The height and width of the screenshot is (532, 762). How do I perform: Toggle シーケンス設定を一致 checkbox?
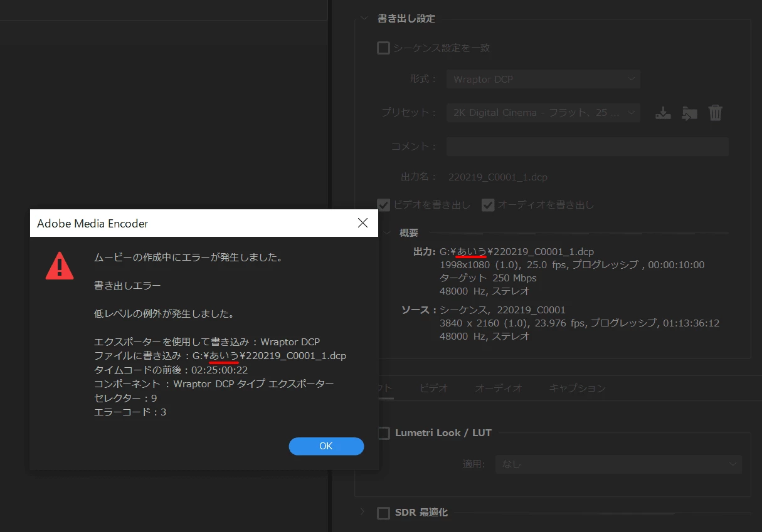coord(383,48)
